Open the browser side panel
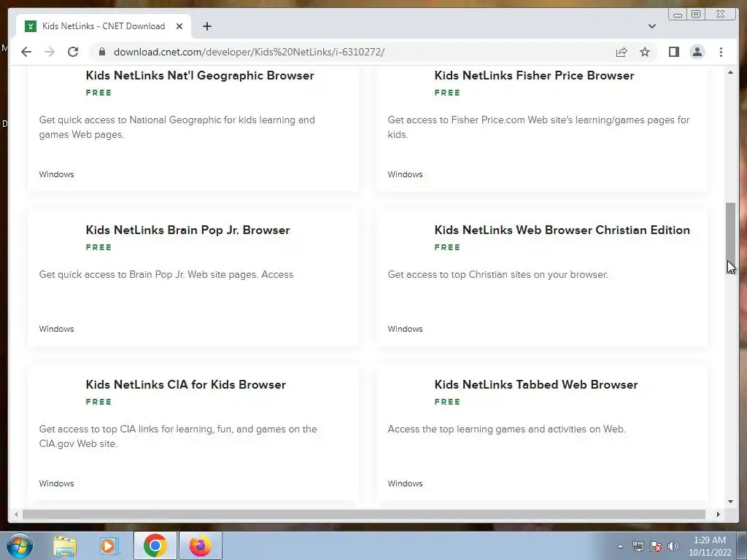 click(x=673, y=52)
